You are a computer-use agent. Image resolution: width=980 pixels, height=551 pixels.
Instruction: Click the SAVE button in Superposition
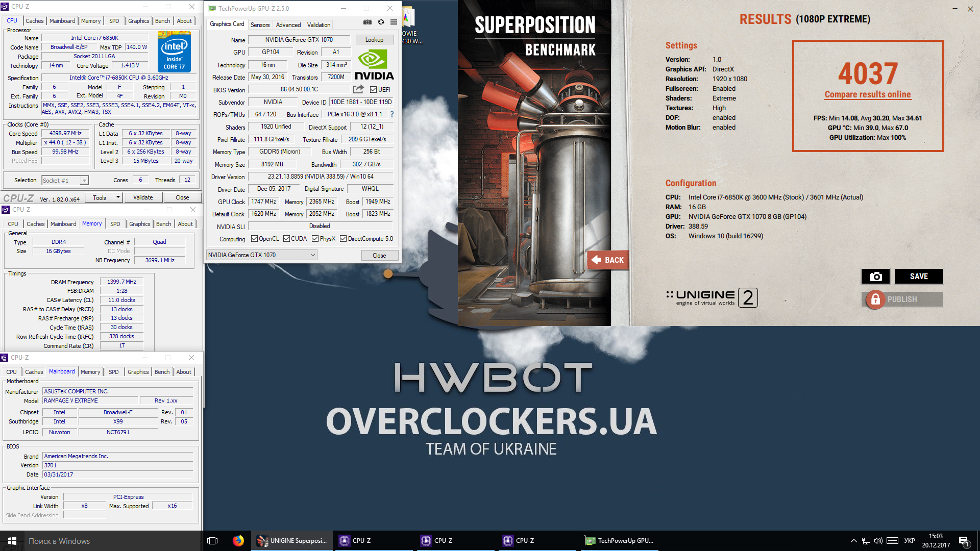coord(919,276)
